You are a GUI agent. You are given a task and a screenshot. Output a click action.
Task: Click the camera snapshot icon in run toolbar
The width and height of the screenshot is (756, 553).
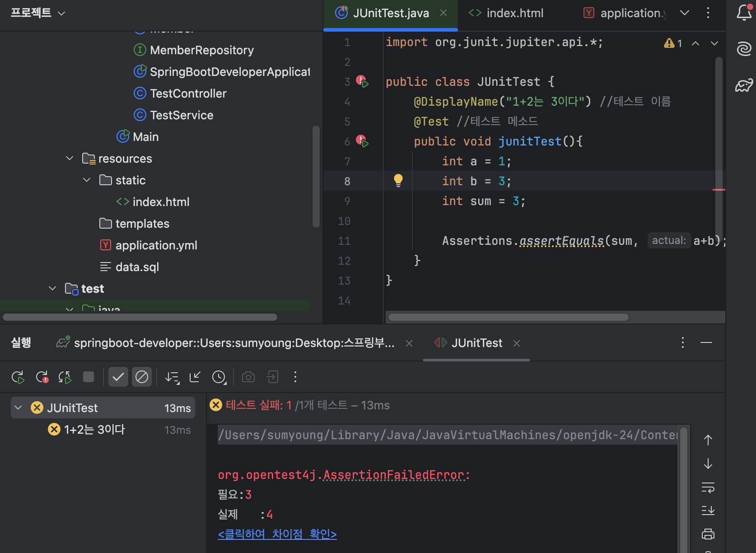pos(248,377)
